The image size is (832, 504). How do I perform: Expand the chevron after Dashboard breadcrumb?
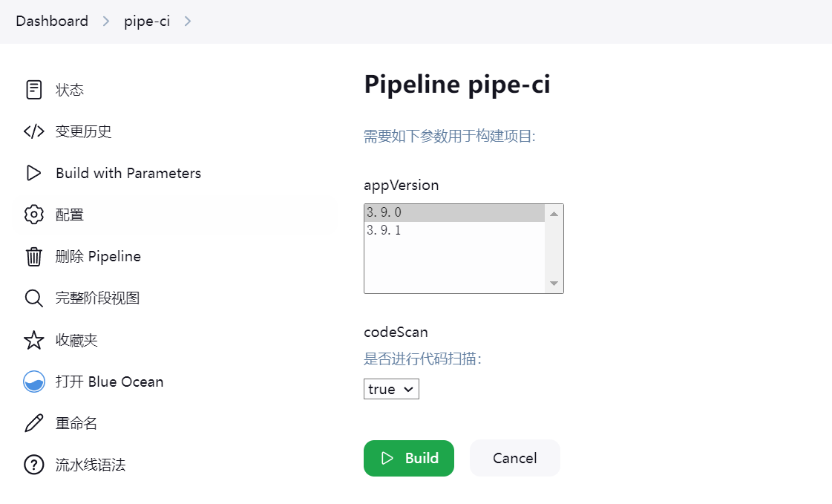click(106, 22)
